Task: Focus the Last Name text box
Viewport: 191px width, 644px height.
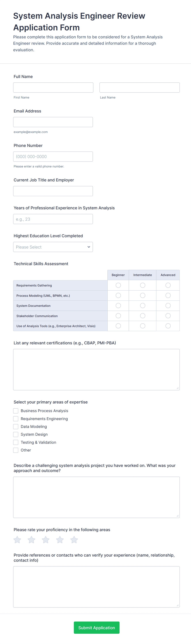Action: click(x=139, y=87)
